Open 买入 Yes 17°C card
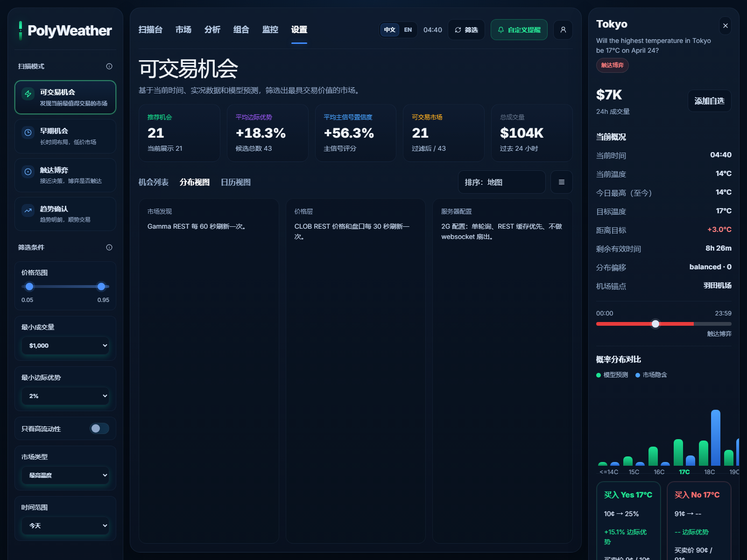 tap(628, 521)
